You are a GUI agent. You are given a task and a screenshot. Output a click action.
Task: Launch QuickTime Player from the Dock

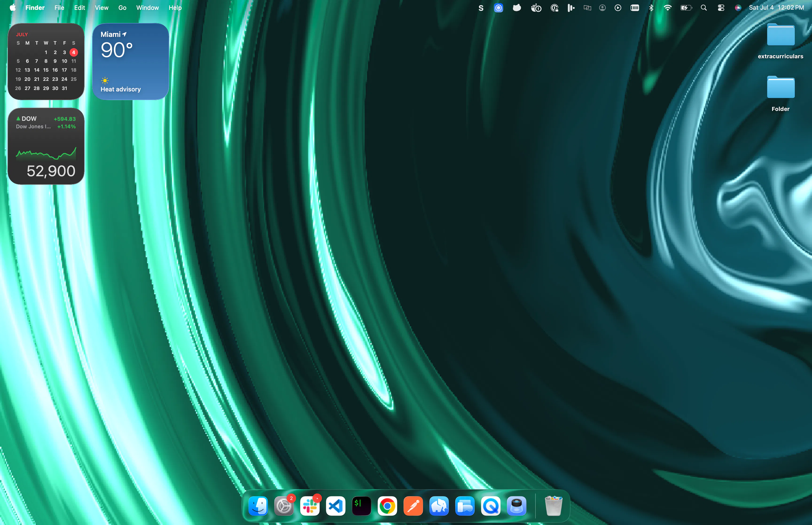click(x=491, y=506)
